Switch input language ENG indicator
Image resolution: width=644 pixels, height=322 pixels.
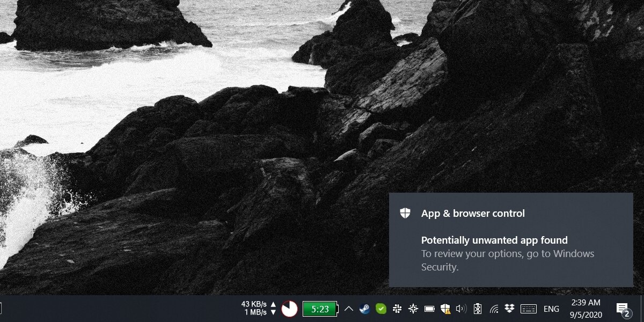551,309
